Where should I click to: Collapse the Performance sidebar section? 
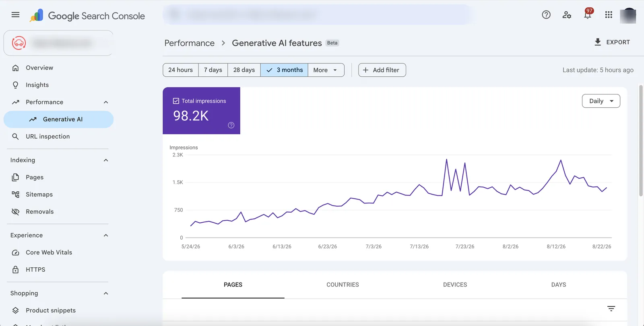(x=106, y=102)
